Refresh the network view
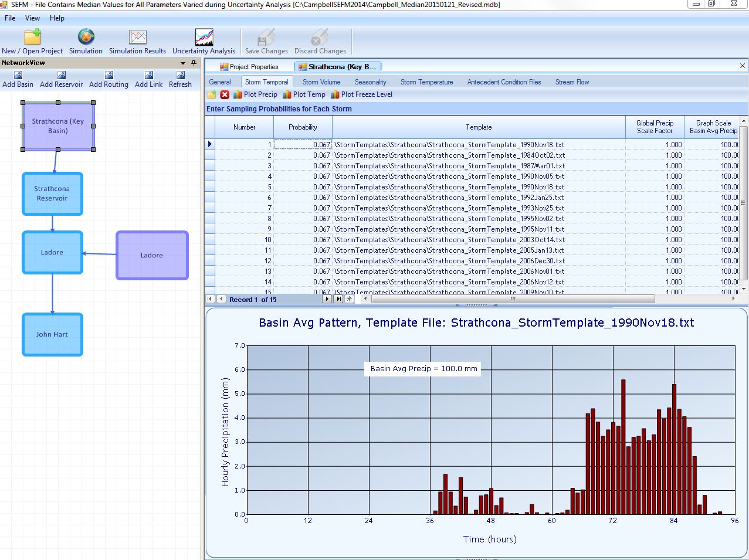This screenshot has width=749, height=560. 181,76
